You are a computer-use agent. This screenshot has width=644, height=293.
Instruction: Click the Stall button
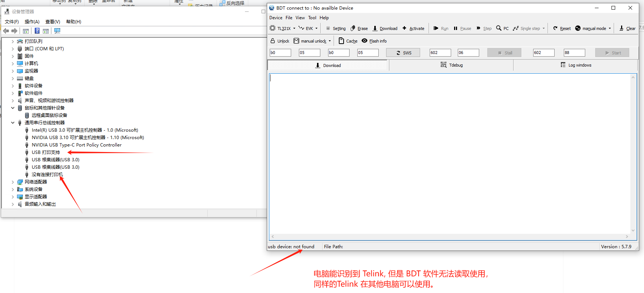coord(504,53)
